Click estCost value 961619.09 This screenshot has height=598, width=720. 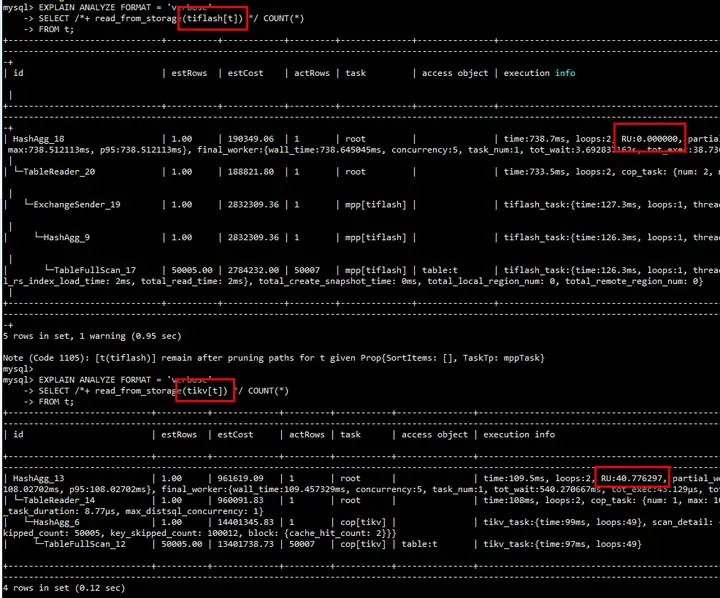[x=240, y=478]
